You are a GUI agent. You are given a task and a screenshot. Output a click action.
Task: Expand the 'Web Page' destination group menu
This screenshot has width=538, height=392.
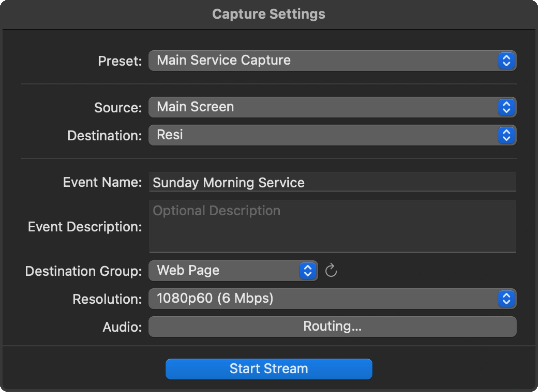pyautogui.click(x=224, y=271)
